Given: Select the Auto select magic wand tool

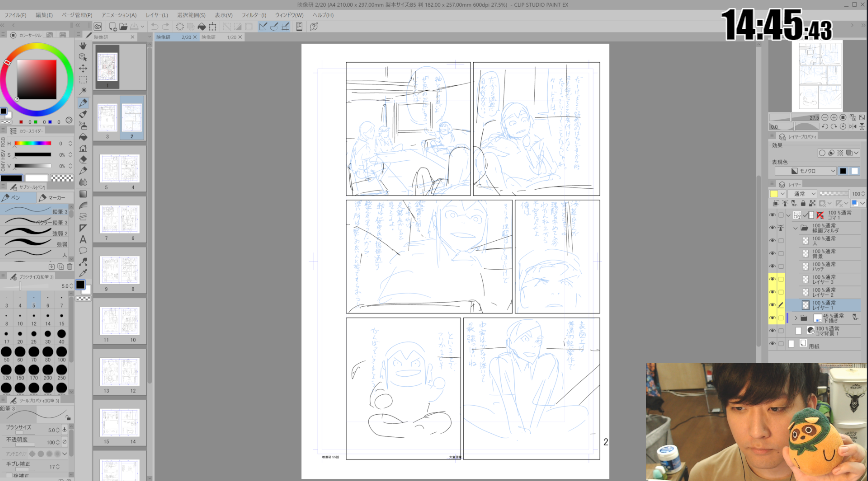Looking at the screenshot, I should pyautogui.click(x=83, y=91).
